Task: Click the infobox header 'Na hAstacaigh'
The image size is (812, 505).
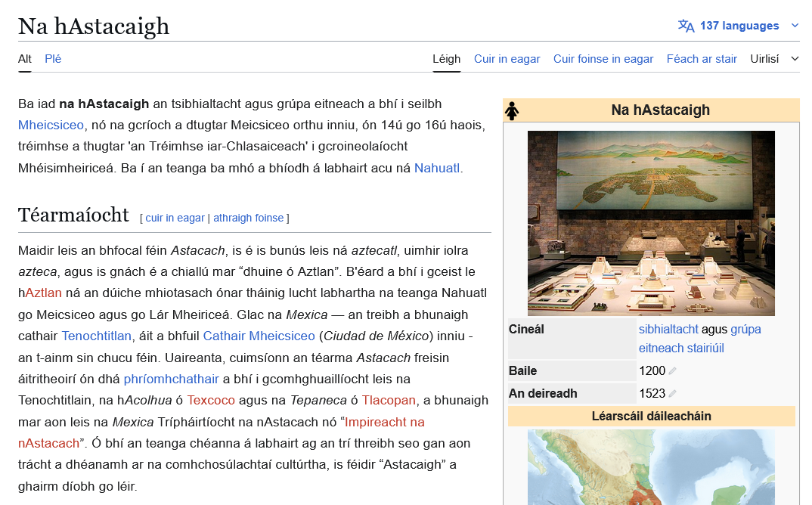Action: 660,110
